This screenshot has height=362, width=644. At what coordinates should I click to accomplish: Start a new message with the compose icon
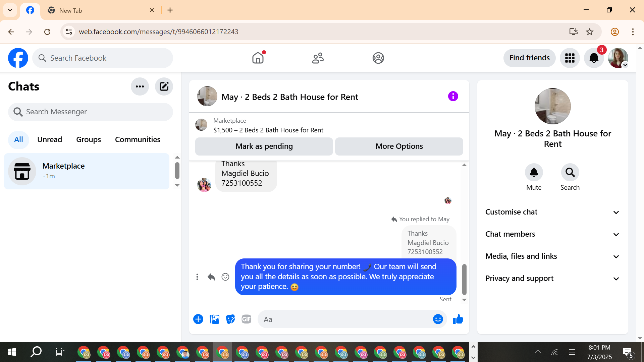point(164,86)
